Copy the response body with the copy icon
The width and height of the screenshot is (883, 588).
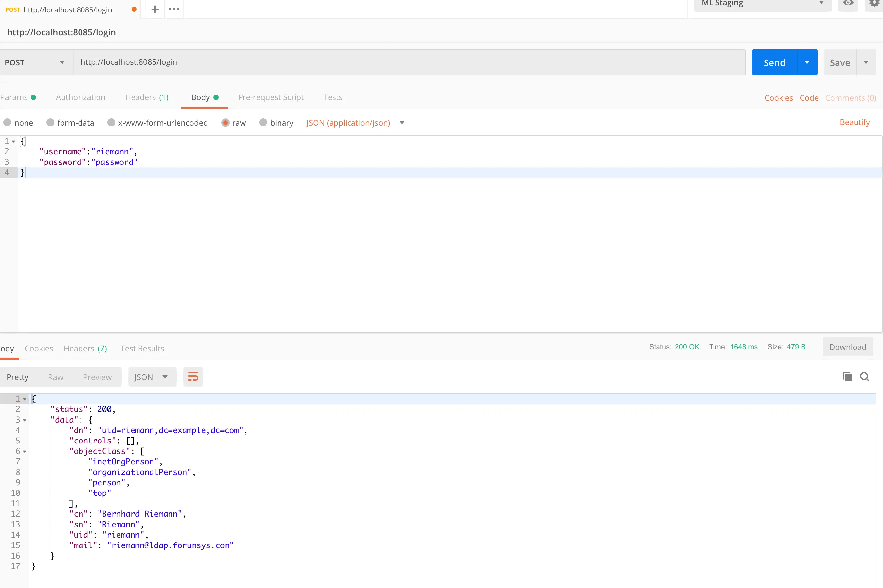[847, 376]
